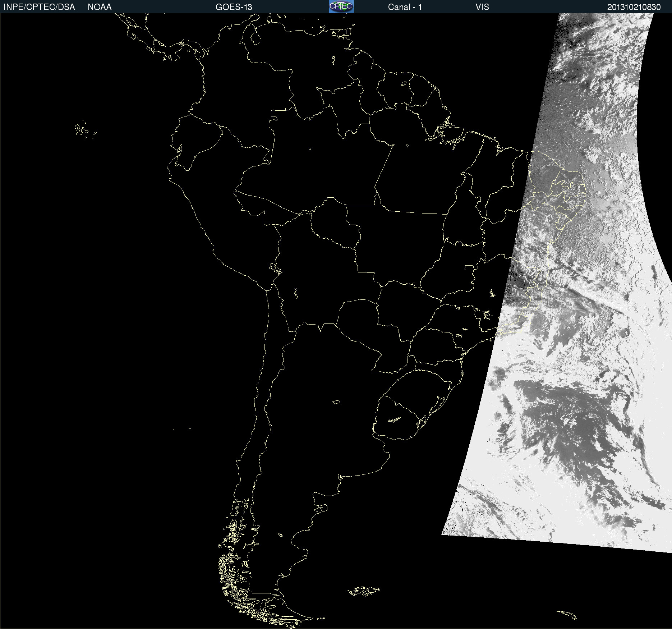672x629 pixels.
Task: Click the Canal - 1 channel label
Action: pos(405,7)
